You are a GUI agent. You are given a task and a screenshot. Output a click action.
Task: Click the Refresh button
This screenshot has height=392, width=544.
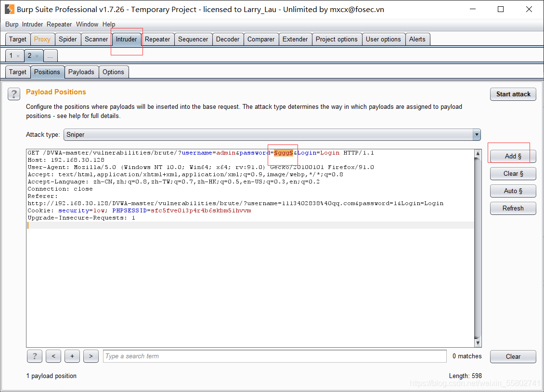pos(513,208)
